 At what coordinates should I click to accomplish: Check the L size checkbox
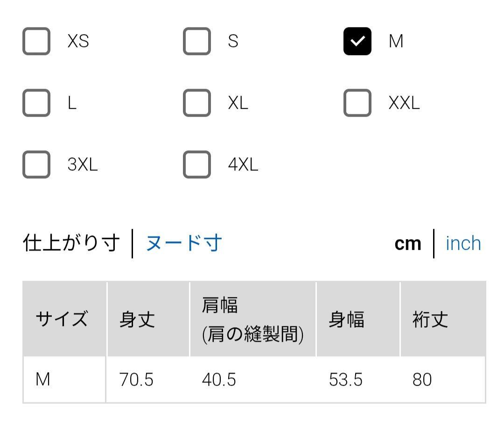[x=36, y=103]
